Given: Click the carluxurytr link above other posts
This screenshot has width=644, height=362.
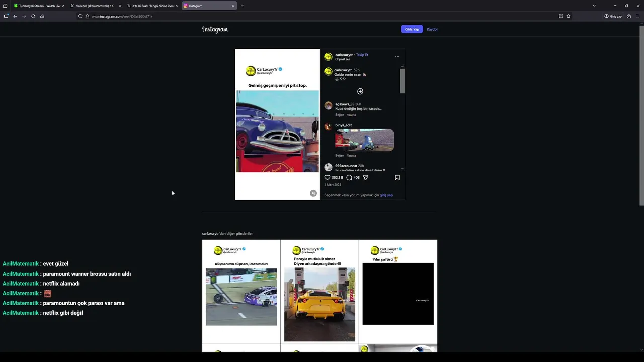Looking at the screenshot, I should tap(210, 234).
